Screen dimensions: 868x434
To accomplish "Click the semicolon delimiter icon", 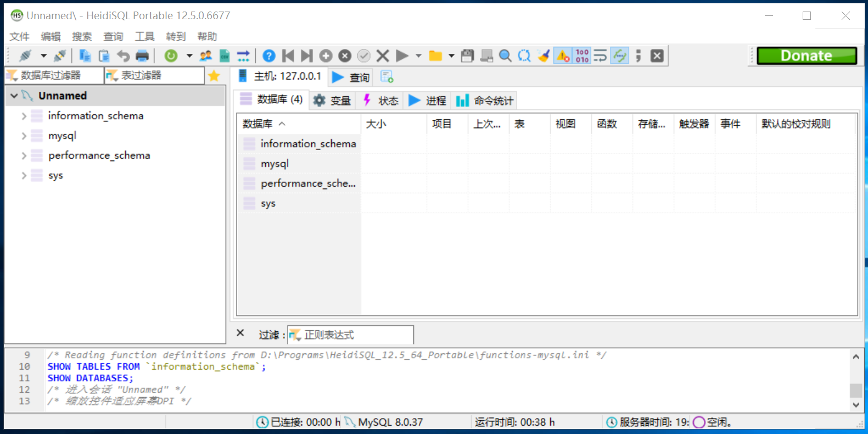I will tap(639, 55).
